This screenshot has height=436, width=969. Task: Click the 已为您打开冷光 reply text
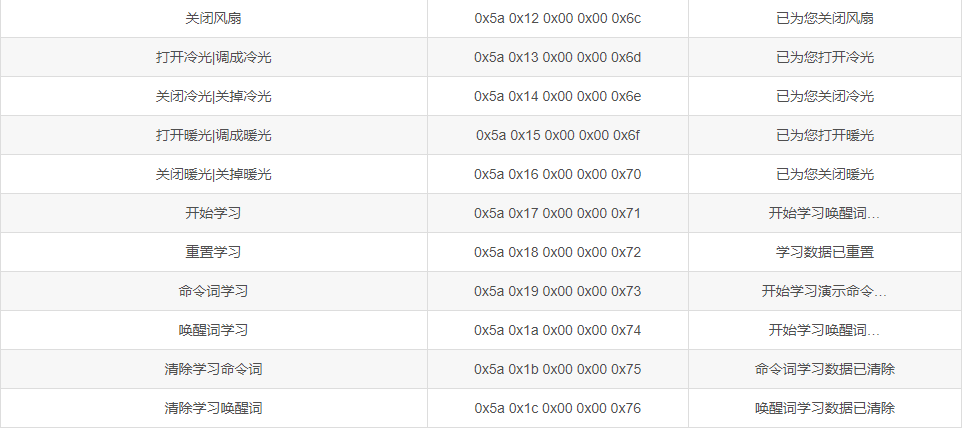point(824,57)
